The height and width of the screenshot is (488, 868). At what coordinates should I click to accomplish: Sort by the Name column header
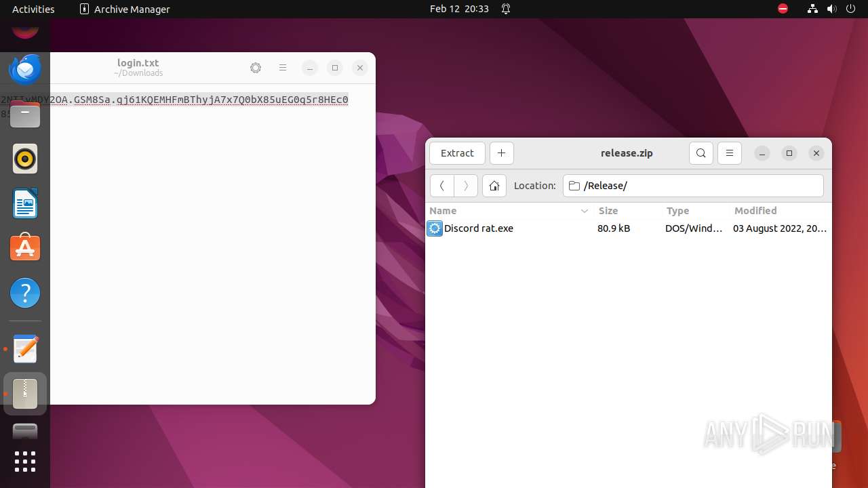(x=509, y=211)
